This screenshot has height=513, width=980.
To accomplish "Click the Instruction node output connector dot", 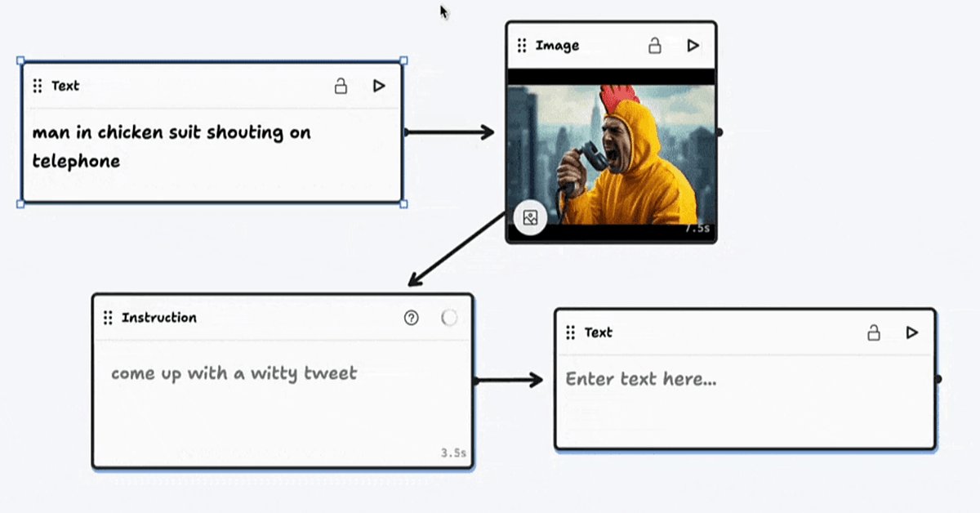I will click(x=475, y=381).
